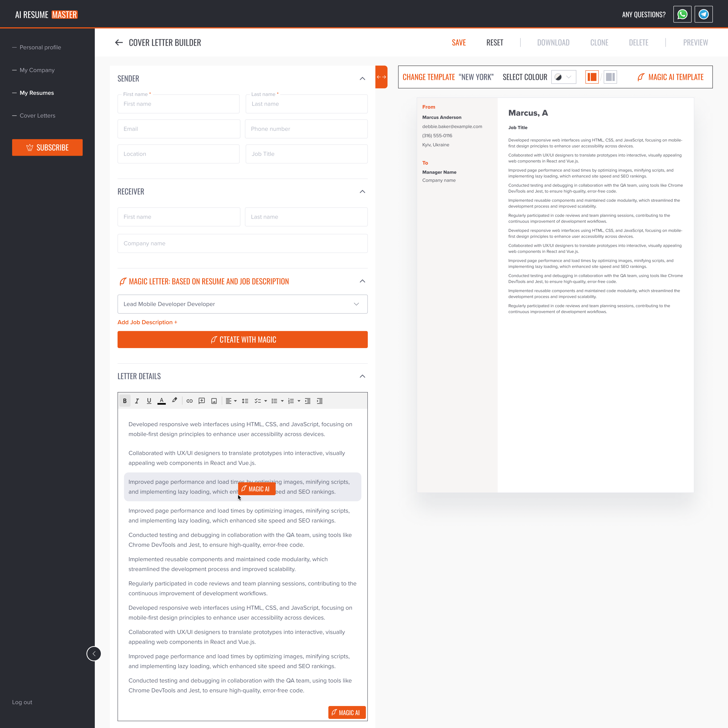Focus the receiver Last name field
Viewport: 728px width, 728px height.
coord(306,217)
